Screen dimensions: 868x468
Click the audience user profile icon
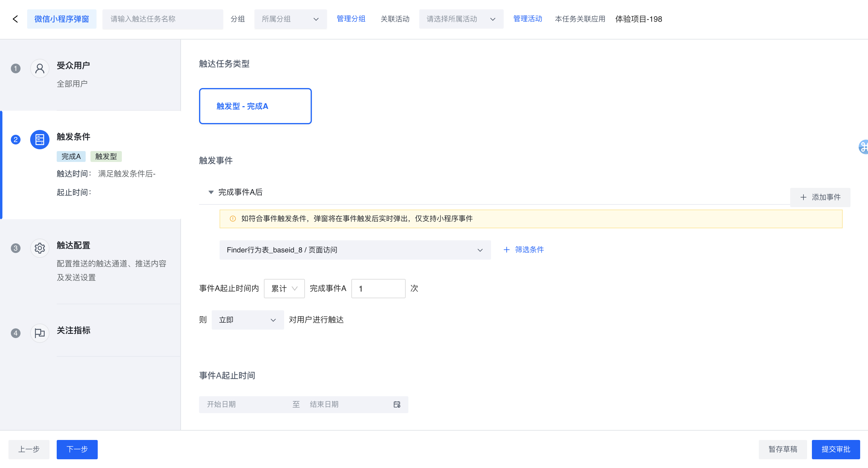40,68
